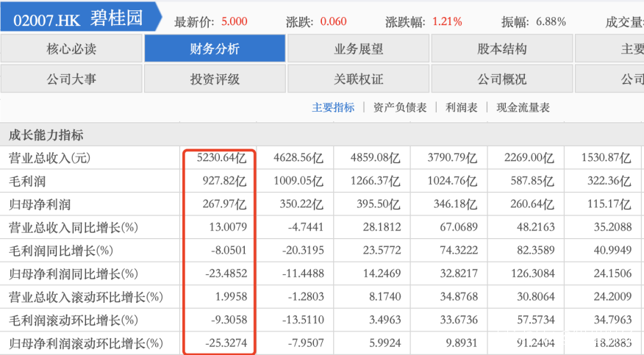Image resolution: width=644 pixels, height=355 pixels.
Task: Click the 最新价 value 5.000
Action: pos(234,21)
